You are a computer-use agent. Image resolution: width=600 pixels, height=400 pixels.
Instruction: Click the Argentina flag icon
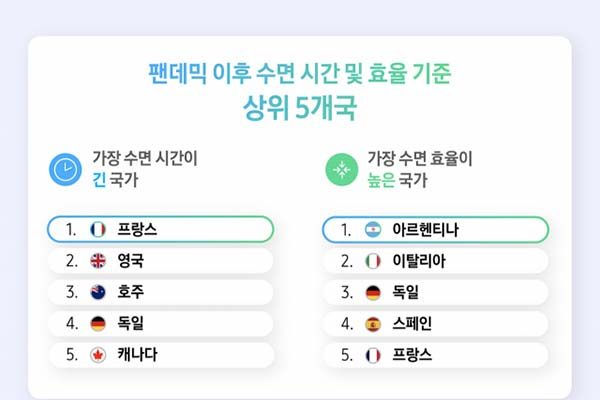374,229
